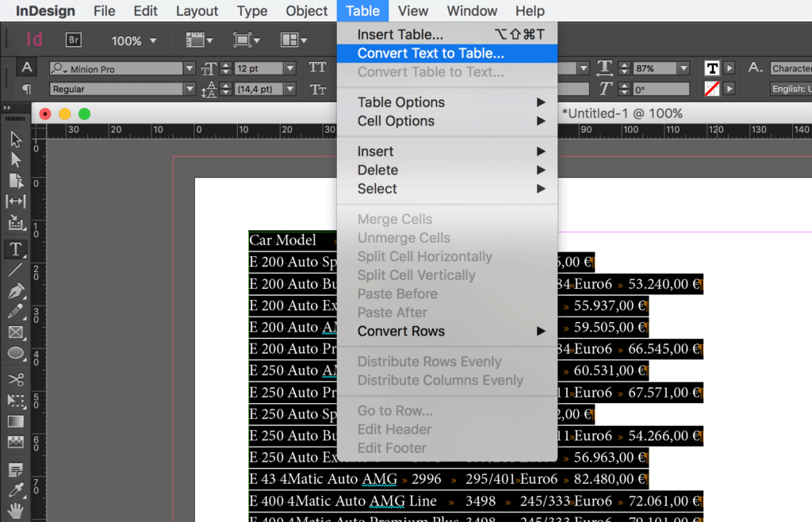812x522 pixels.
Task: Open the Screen Mode dropdown
Action: (247, 40)
